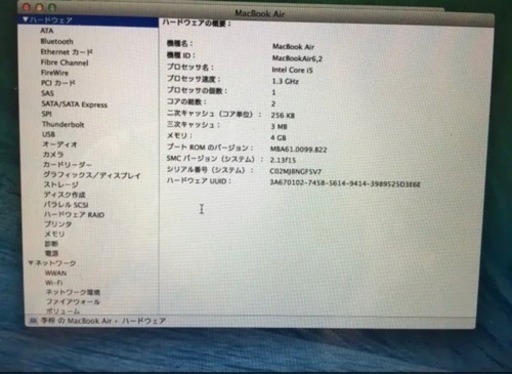The height and width of the screenshot is (374, 512).
Task: Select Fibre Channel entry
Action: coord(64,62)
